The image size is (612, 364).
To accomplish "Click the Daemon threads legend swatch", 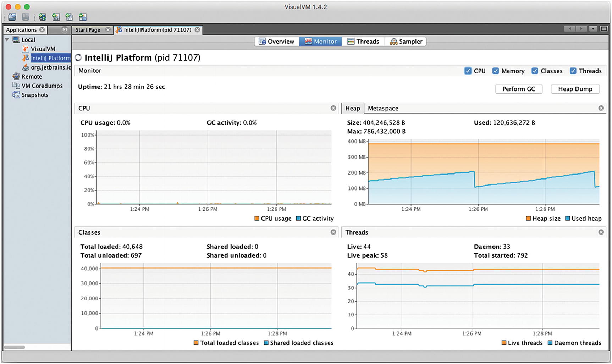I will click(x=550, y=343).
